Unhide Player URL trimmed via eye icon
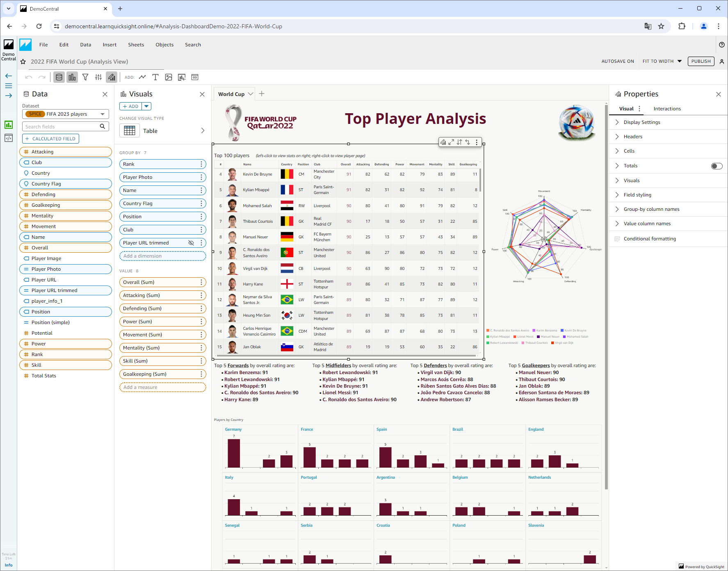The image size is (728, 571). 191,243
